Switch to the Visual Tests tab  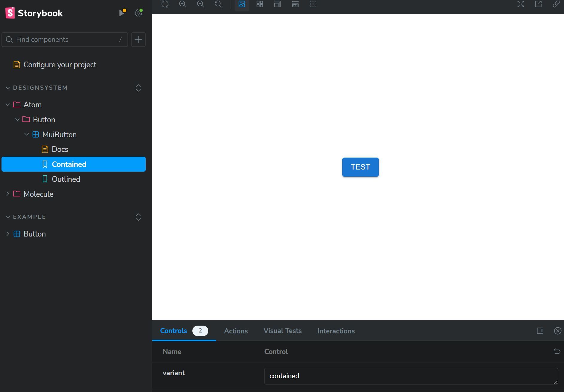pyautogui.click(x=282, y=331)
